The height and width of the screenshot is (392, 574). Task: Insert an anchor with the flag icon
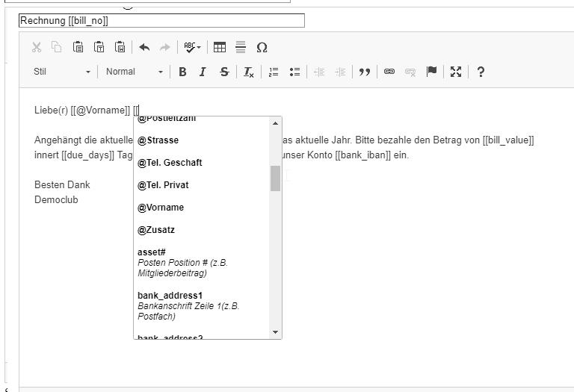[431, 72]
